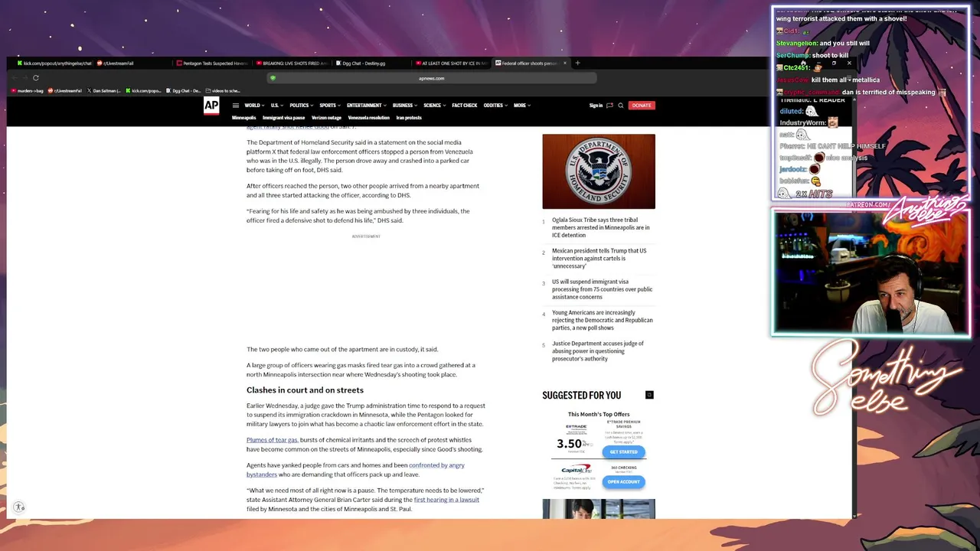The height and width of the screenshot is (551, 980).
Task: Click the E*TRADE 'GET STARTED' ad button
Action: click(x=623, y=452)
